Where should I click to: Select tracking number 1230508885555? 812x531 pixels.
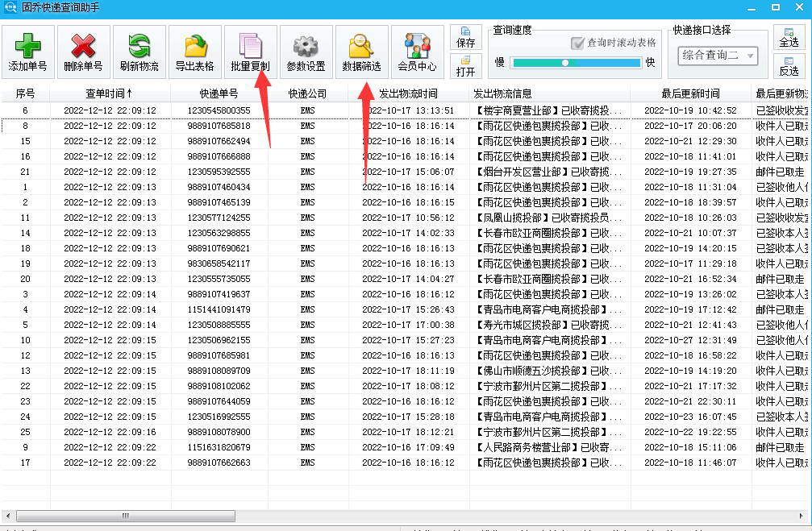coord(219,325)
